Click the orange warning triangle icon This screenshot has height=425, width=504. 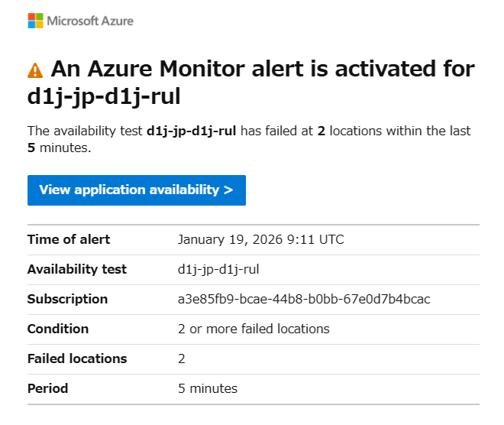[x=35, y=70]
